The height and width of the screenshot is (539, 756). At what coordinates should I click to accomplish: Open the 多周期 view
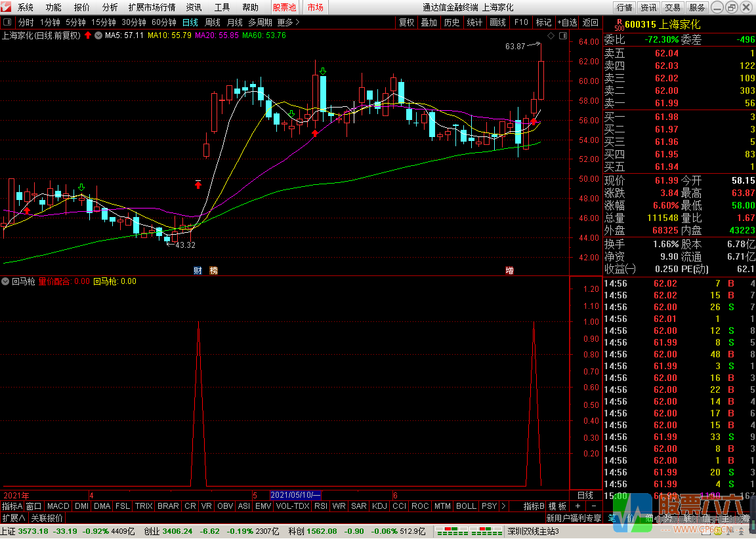tap(261, 22)
